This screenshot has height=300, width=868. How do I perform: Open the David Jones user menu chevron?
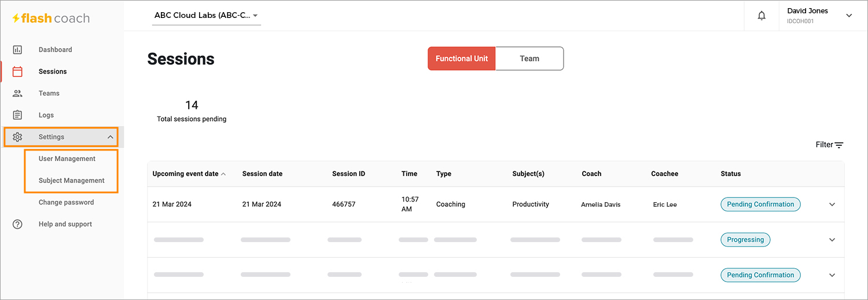pos(849,16)
